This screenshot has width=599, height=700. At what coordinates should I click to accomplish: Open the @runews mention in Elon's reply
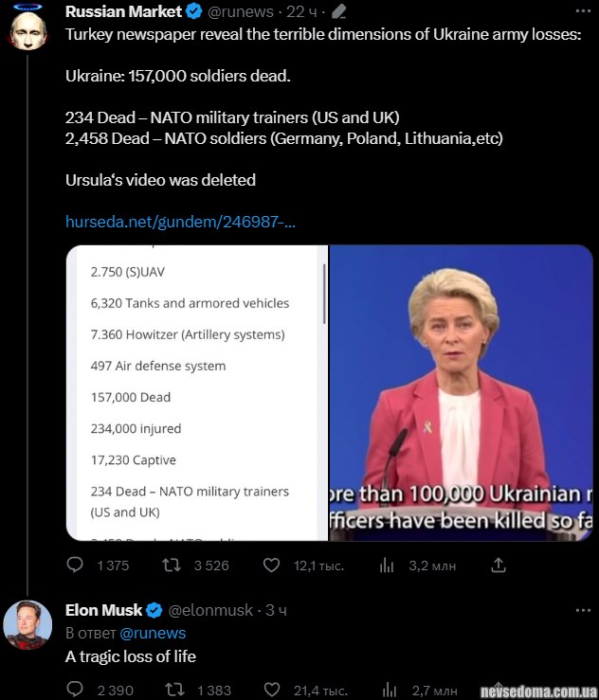(x=153, y=633)
